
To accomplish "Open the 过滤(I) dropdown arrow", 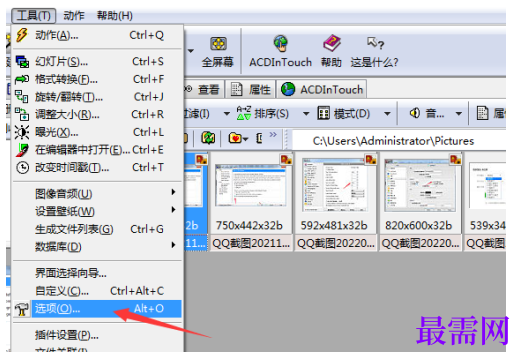I will click(x=227, y=114).
